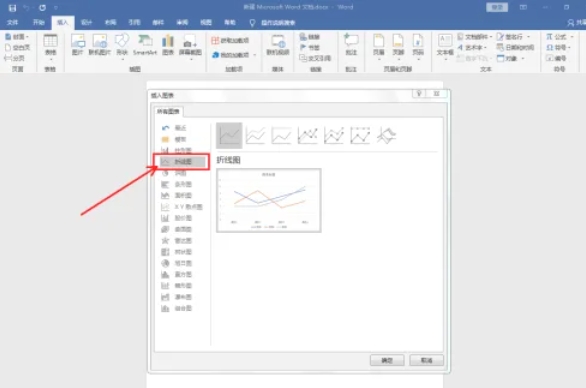The width and height of the screenshot is (586, 388).
Task: Click 取消 (Cancel) in Insert Chart dialog
Action: click(426, 360)
